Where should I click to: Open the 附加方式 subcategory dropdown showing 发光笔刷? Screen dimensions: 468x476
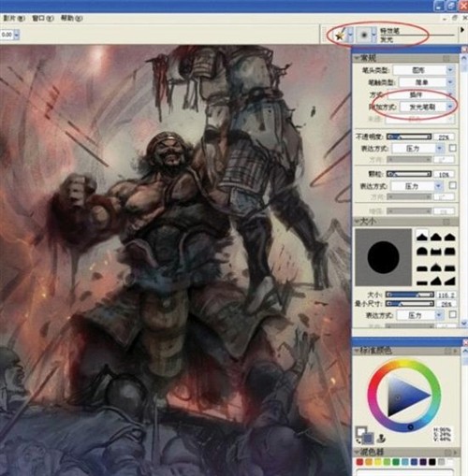coord(427,107)
